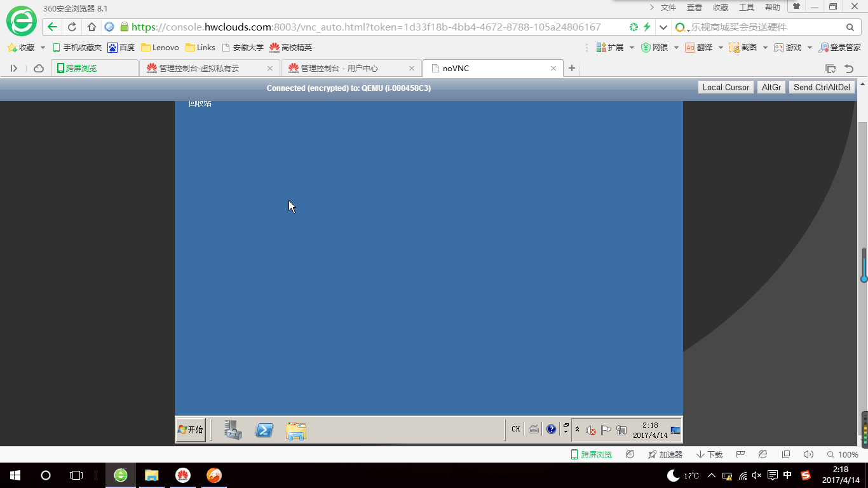Click the restore closed tab undo icon
Screen dimensions: 868x488
tap(849, 69)
